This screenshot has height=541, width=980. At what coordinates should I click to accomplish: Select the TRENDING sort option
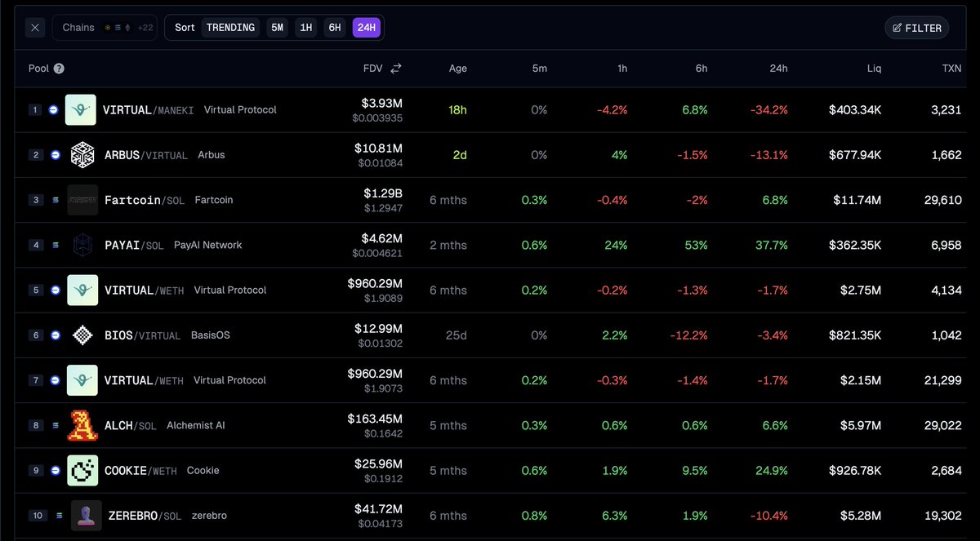tap(230, 28)
